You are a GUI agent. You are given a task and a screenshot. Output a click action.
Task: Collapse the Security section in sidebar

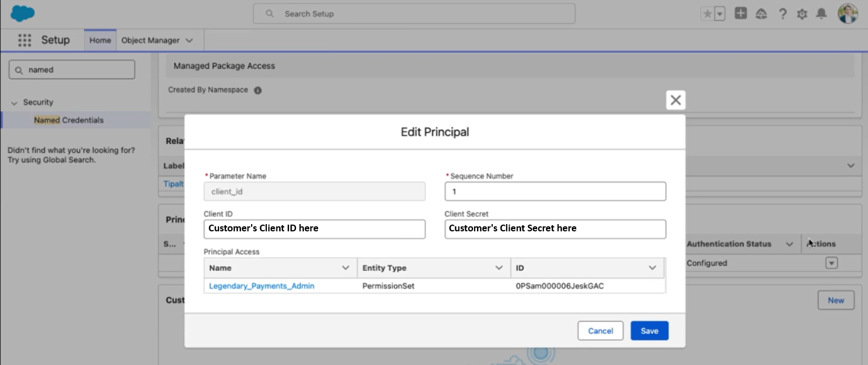click(x=14, y=103)
